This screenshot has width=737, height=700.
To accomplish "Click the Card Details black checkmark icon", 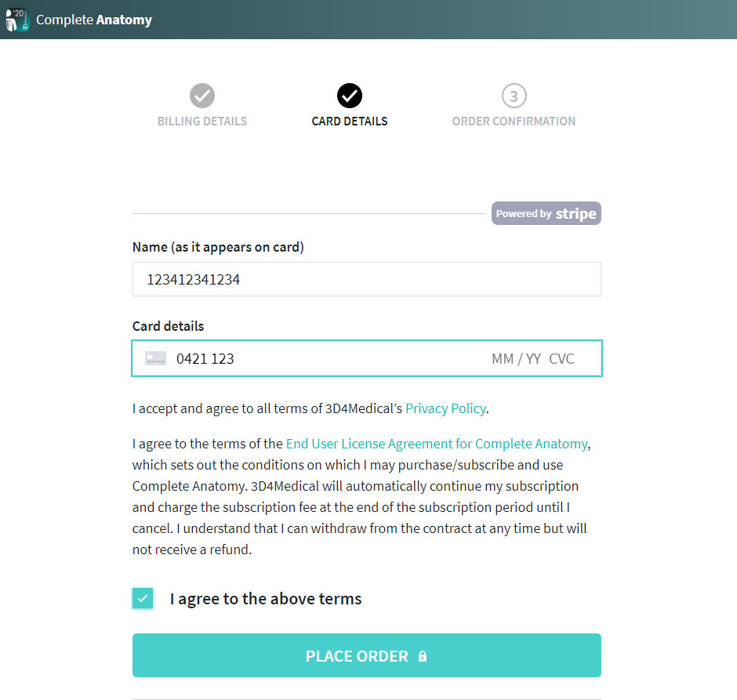I will point(350,96).
